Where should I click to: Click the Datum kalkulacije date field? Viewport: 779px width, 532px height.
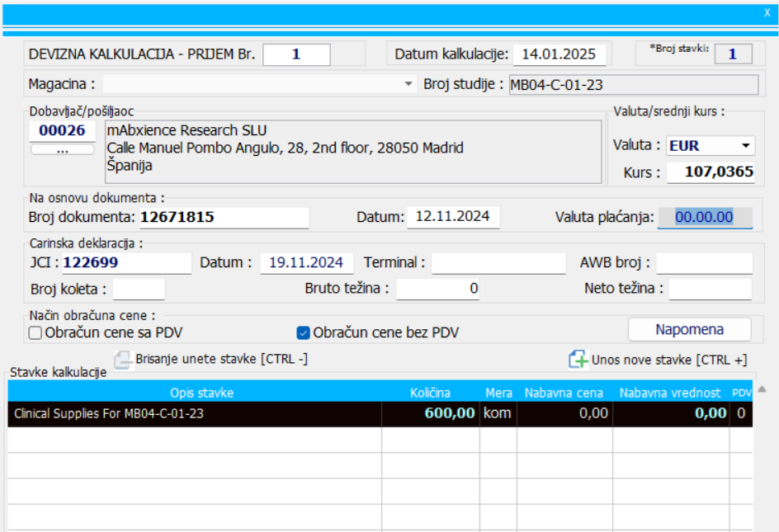point(559,54)
